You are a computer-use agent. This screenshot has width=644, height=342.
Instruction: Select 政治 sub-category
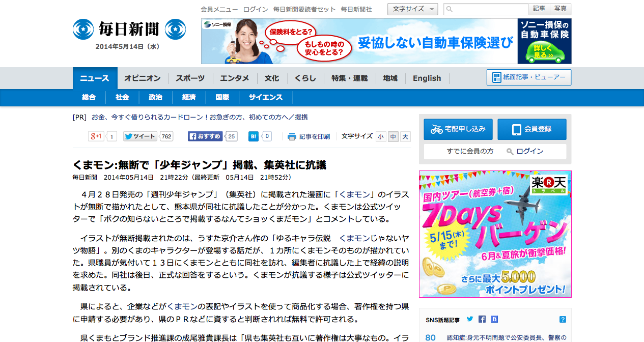pyautogui.click(x=155, y=97)
